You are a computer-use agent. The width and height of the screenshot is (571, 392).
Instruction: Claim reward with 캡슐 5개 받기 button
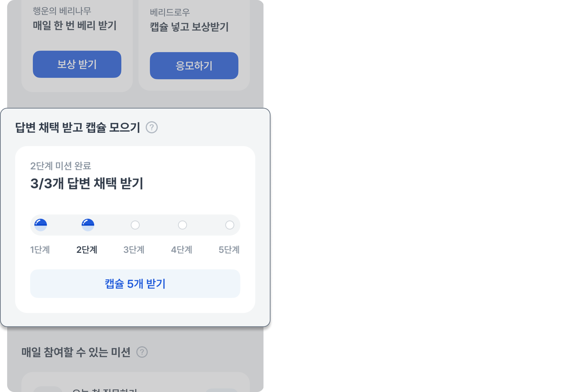point(135,284)
